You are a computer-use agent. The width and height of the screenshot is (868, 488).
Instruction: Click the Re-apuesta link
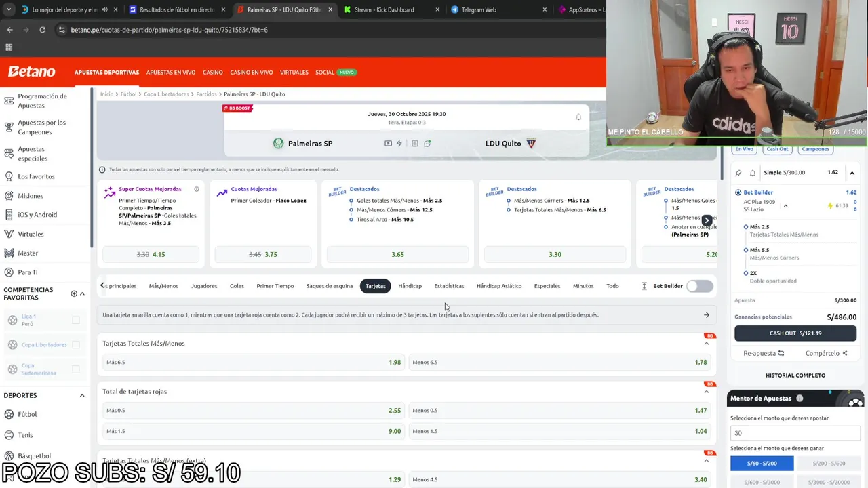(x=764, y=353)
